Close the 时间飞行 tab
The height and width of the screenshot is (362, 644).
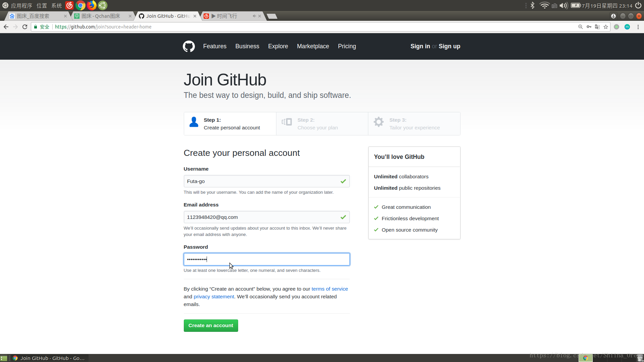click(x=260, y=16)
